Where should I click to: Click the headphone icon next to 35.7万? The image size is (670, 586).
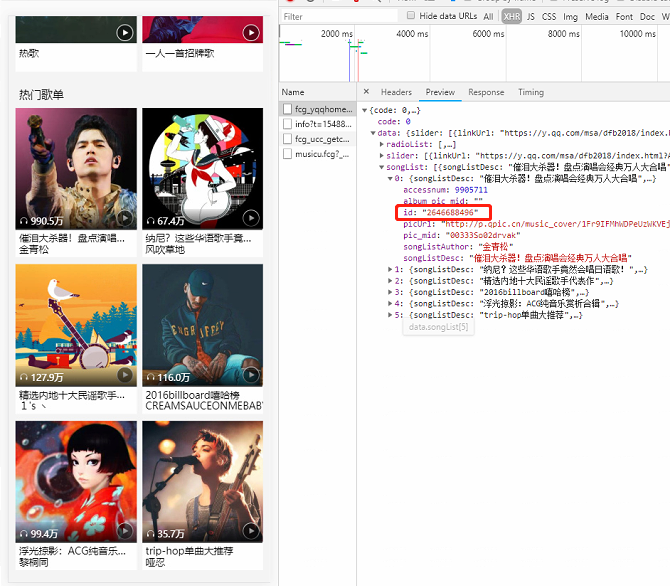tap(150, 534)
